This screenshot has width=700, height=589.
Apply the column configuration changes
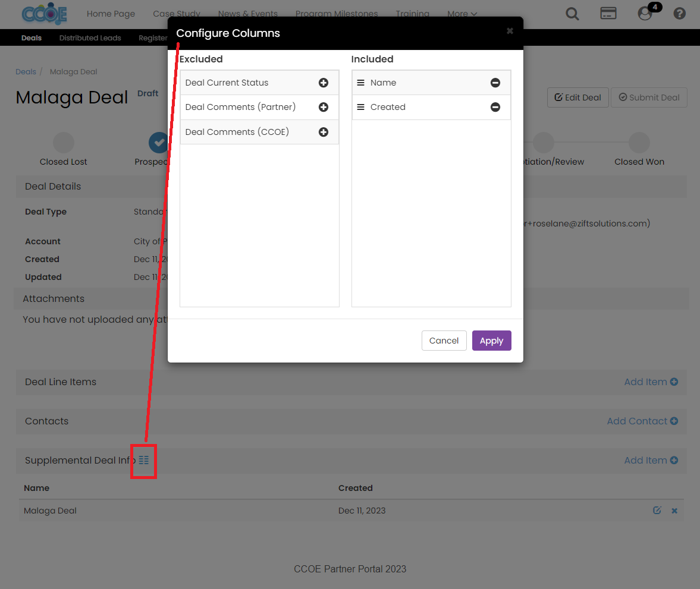click(491, 341)
